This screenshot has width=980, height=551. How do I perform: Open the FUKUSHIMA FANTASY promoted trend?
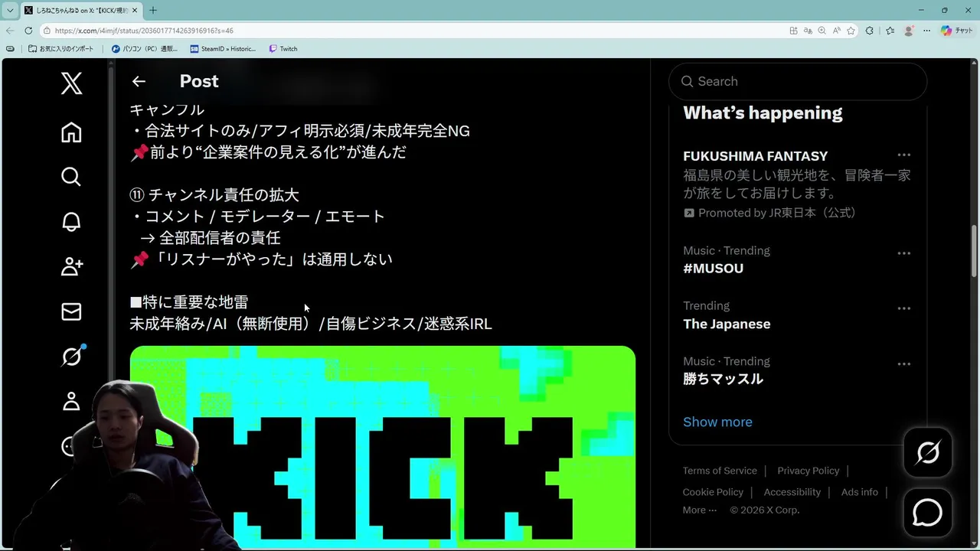point(797,183)
